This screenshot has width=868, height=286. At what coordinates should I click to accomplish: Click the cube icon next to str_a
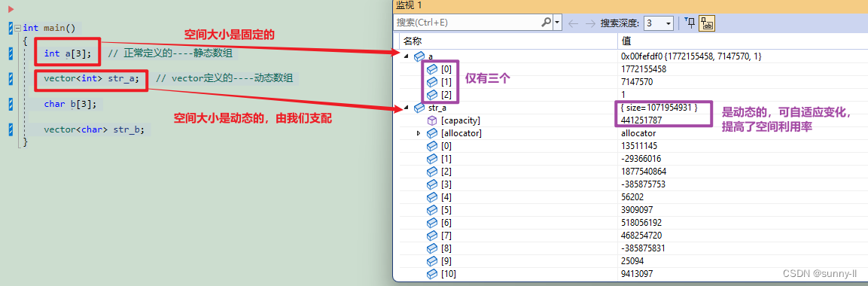pos(419,108)
